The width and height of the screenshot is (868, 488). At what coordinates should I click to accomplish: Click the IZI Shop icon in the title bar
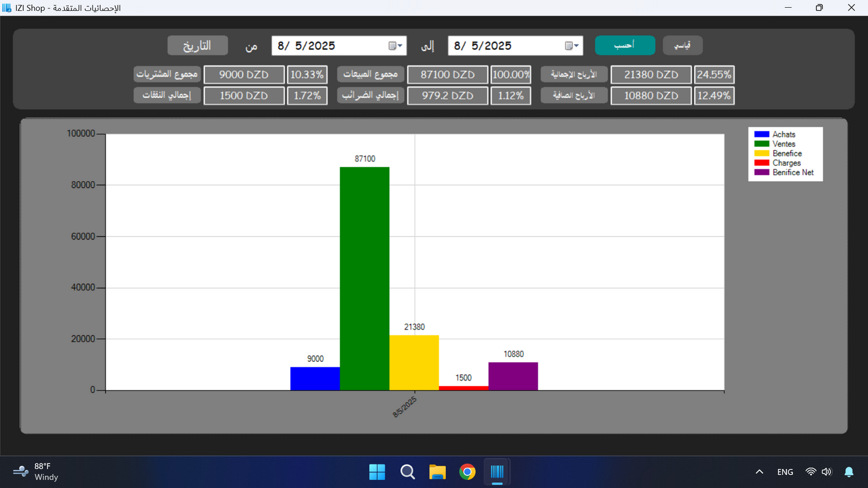[7, 8]
